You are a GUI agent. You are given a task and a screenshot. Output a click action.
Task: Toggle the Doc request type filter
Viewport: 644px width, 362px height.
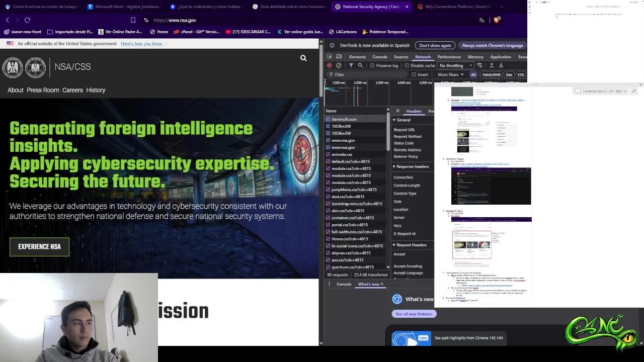509,75
